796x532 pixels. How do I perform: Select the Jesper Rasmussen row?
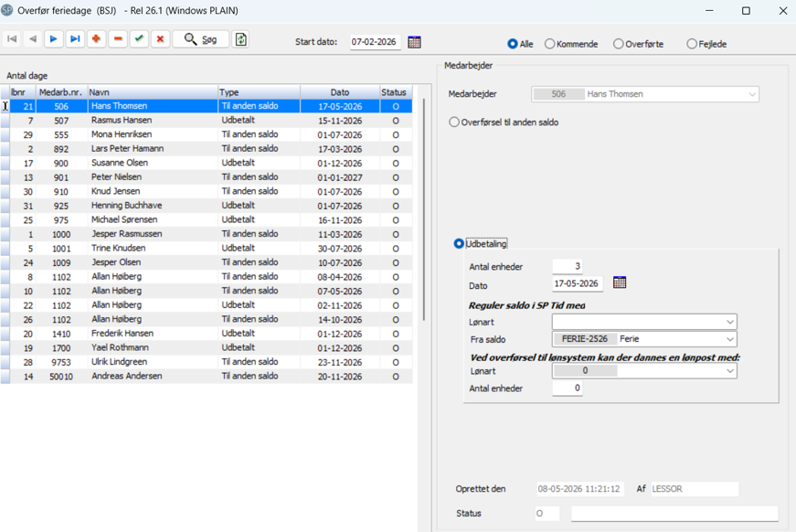point(207,234)
